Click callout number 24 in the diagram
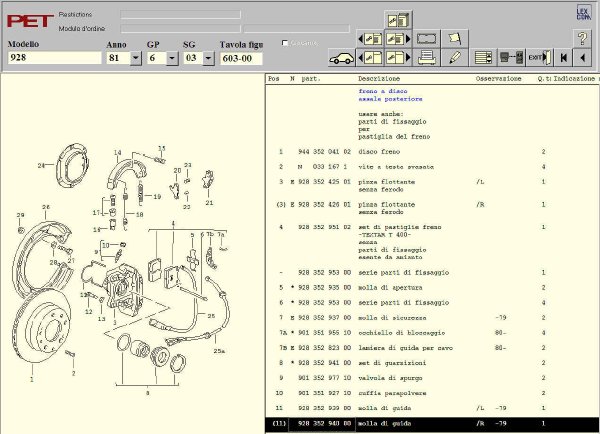The height and width of the screenshot is (434, 600). (41, 165)
